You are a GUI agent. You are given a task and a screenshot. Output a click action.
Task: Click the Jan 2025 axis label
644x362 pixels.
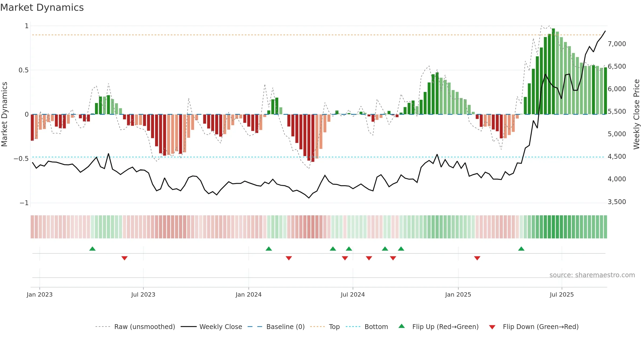[458, 294]
